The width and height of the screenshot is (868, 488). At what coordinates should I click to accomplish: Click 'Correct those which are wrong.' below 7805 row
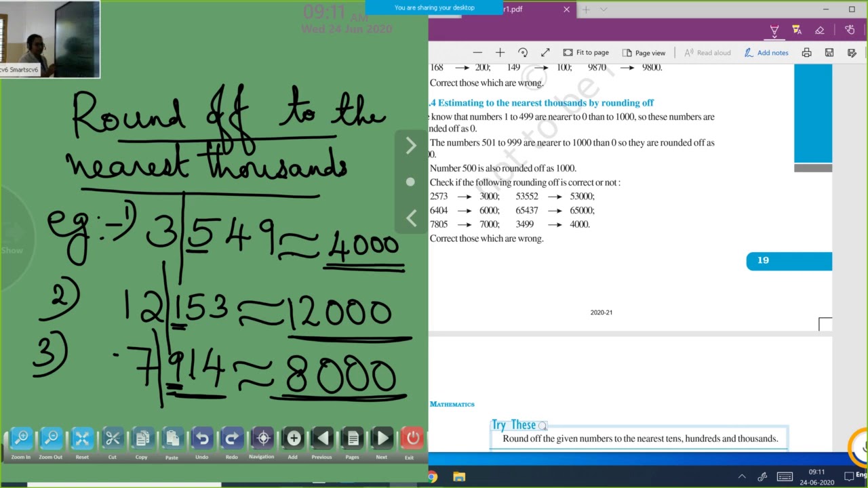click(x=486, y=239)
